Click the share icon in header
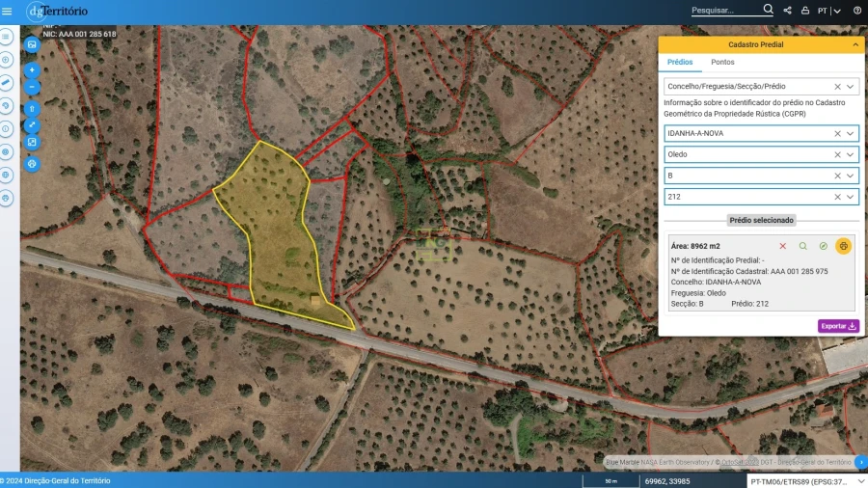The width and height of the screenshot is (868, 488). click(787, 11)
